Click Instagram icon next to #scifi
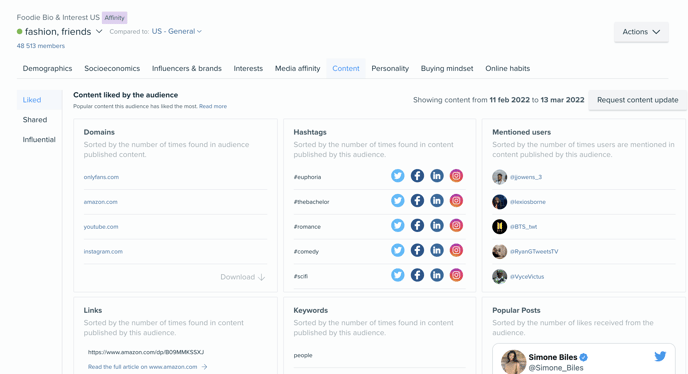Screen dimensions: 688x374 [456, 275]
